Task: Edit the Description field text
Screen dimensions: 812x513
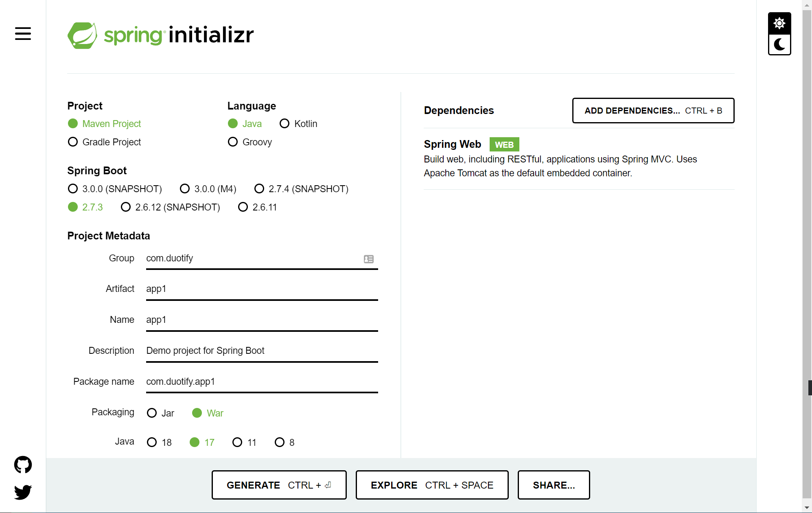Action: (x=262, y=350)
